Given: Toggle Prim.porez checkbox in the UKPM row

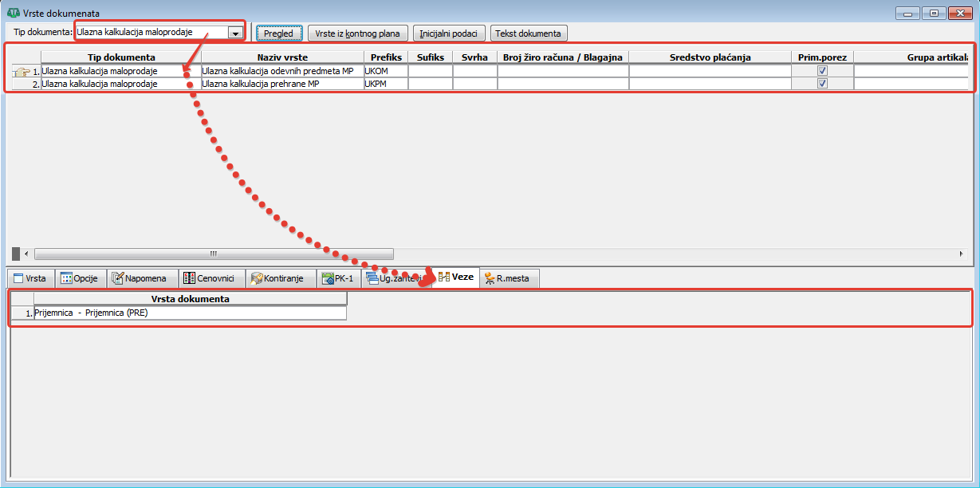Looking at the screenshot, I should (822, 84).
